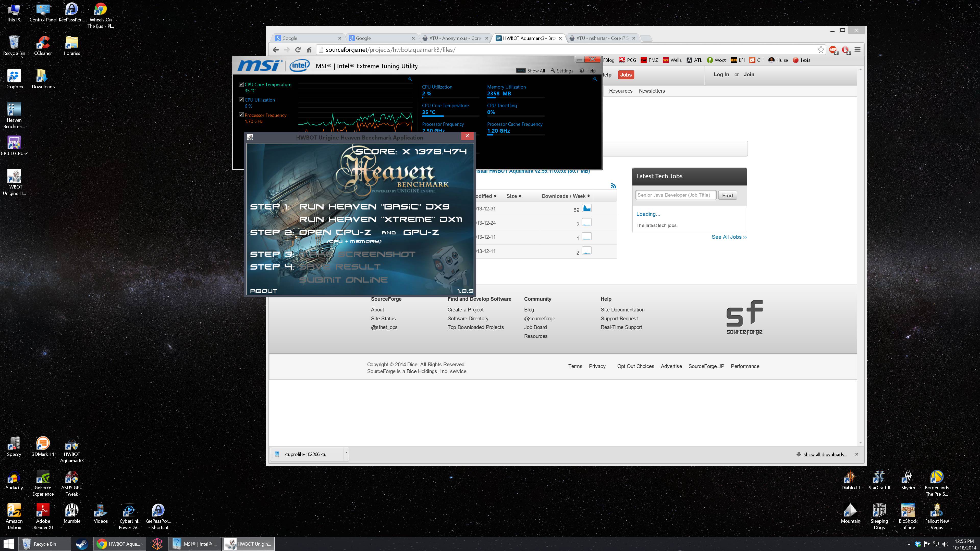Image resolution: width=980 pixels, height=551 pixels.
Task: Switch to the first Google tab
Action: tap(308, 38)
